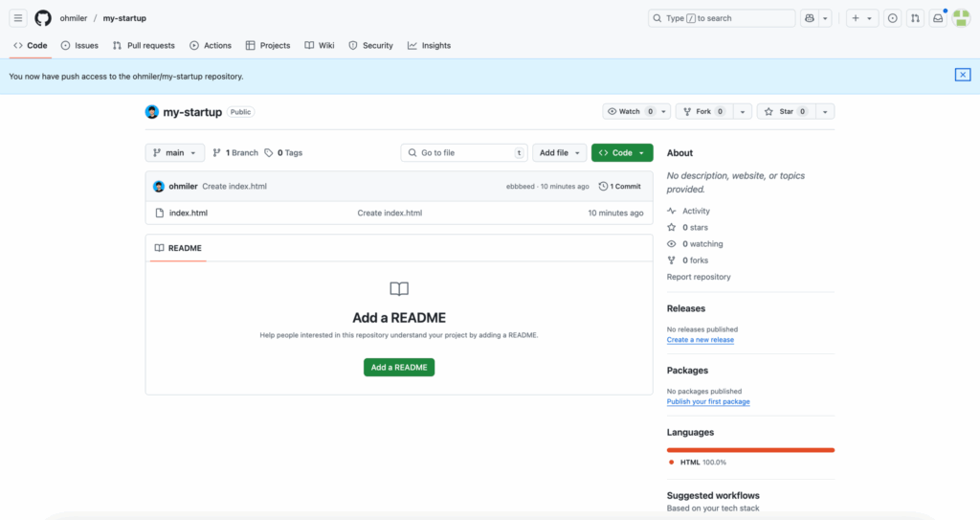Click the GitHub logo icon
This screenshot has width=980, height=520.
(x=43, y=18)
